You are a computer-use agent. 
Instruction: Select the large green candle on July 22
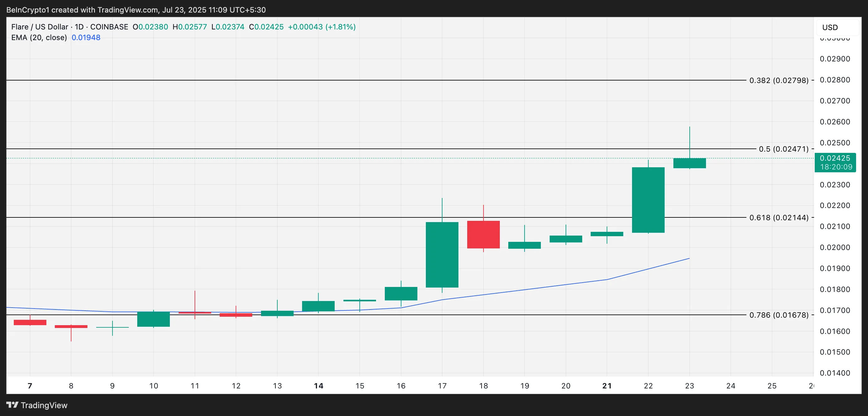click(x=648, y=200)
